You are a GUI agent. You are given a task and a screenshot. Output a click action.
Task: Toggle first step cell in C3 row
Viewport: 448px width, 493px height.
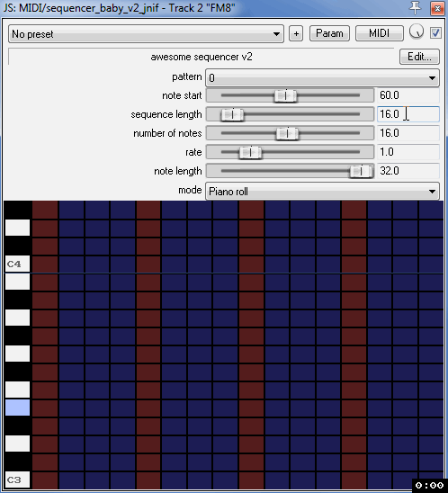point(45,480)
